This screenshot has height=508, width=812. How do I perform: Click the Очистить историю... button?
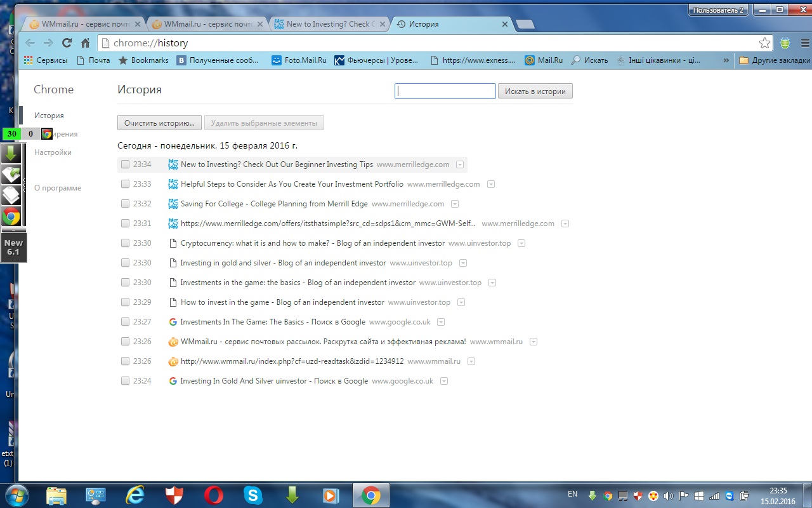(x=160, y=123)
